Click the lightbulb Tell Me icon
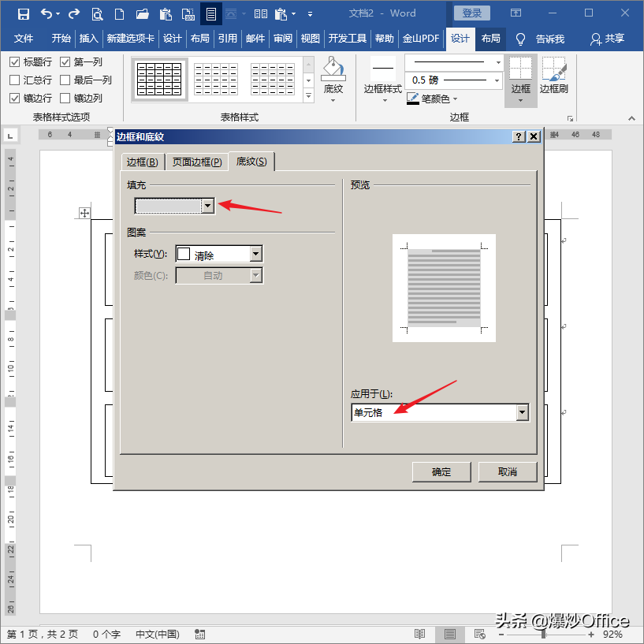Viewport: 644px width, 644px height. [520, 39]
